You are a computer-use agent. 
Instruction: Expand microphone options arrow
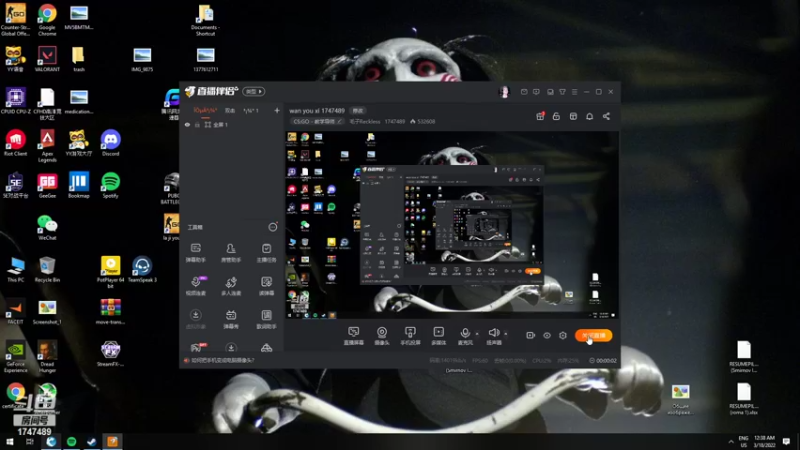coord(477,334)
